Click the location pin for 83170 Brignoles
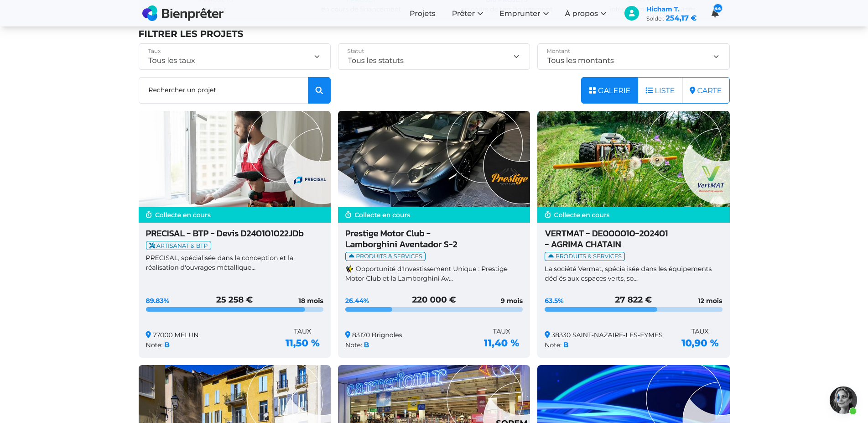868x423 pixels. [x=348, y=334]
